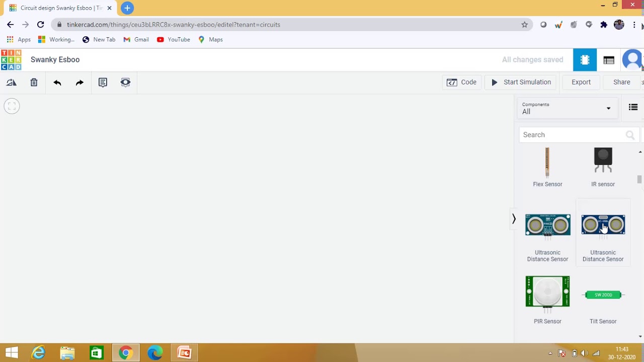
Task: Click the browser address bar URL
Action: (x=173, y=25)
